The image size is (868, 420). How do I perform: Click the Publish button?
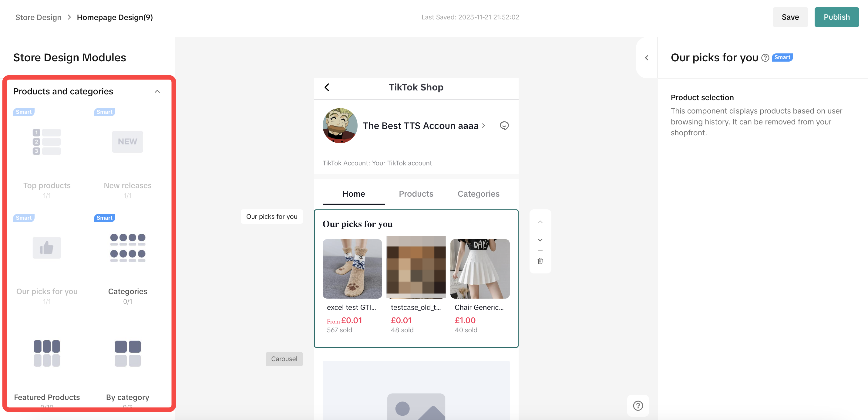(836, 17)
